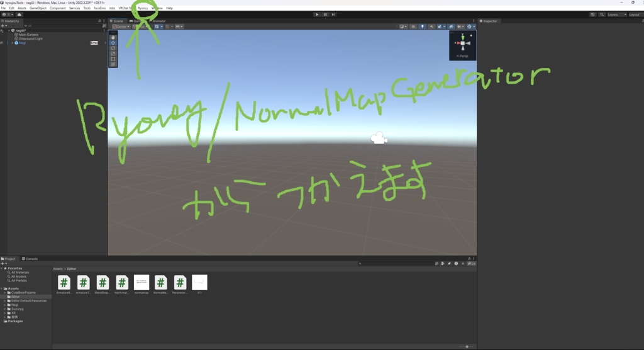Image resolution: width=644 pixels, height=350 pixels.
Task: Select the Scale tool in Scene
Action: pos(113,54)
